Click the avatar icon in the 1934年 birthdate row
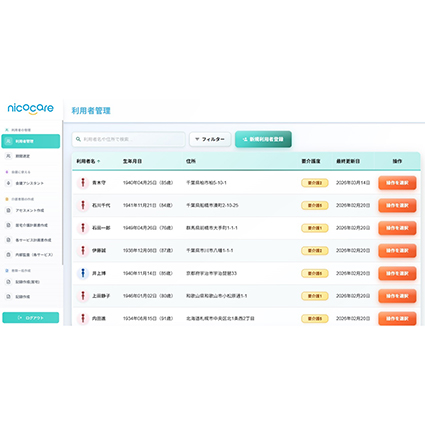Image resolution: width=425 pixels, height=425 pixels. tap(83, 318)
